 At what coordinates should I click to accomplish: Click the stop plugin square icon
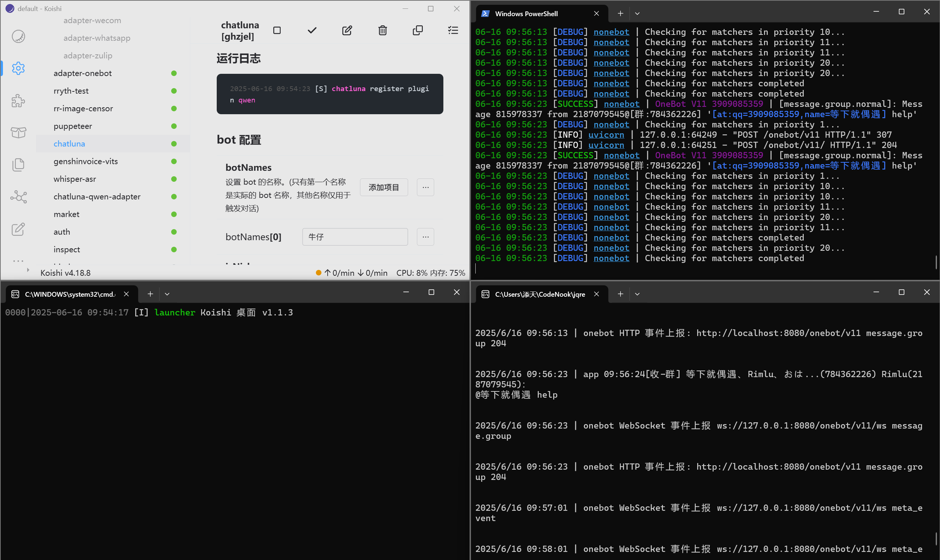click(277, 30)
